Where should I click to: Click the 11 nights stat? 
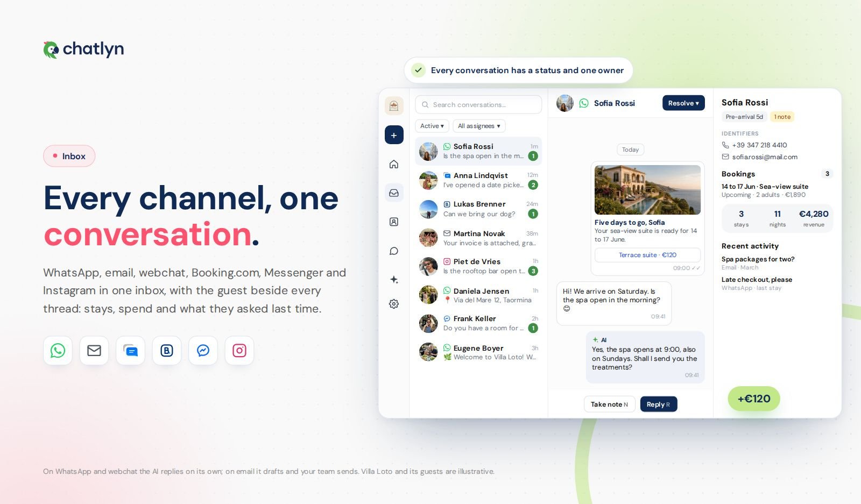777,218
